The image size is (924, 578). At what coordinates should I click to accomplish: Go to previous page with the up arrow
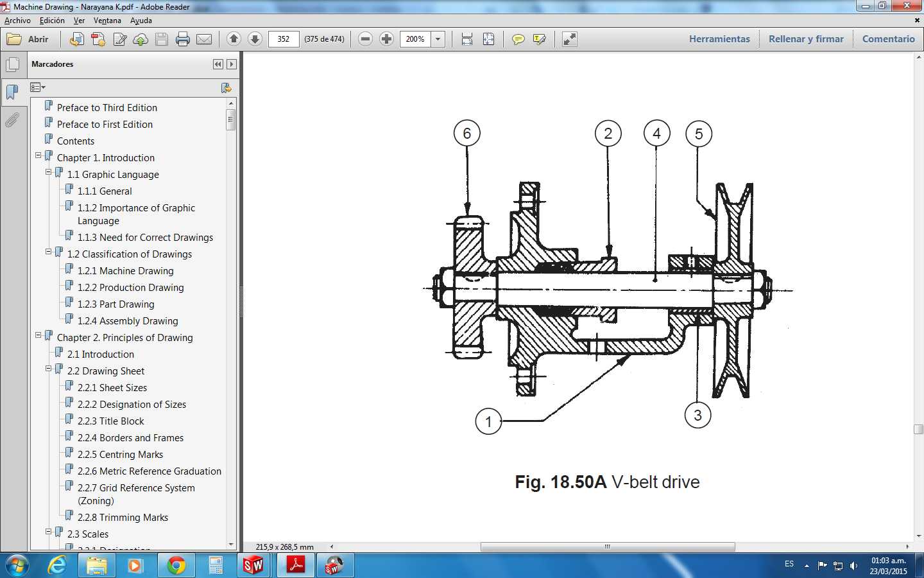coord(234,39)
